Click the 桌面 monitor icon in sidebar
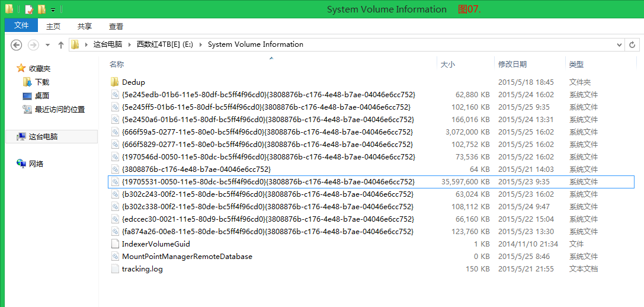 [27, 96]
